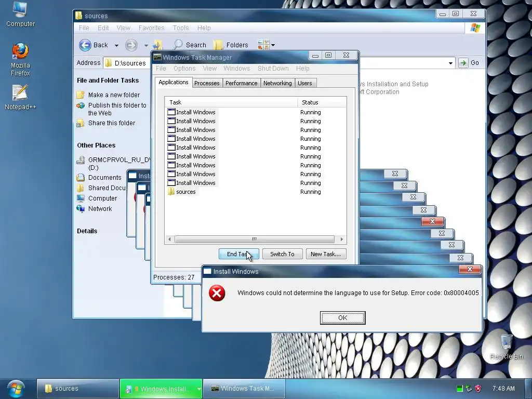The height and width of the screenshot is (399, 532).
Task: Open Task Manager Help menu
Action: pyautogui.click(x=303, y=69)
